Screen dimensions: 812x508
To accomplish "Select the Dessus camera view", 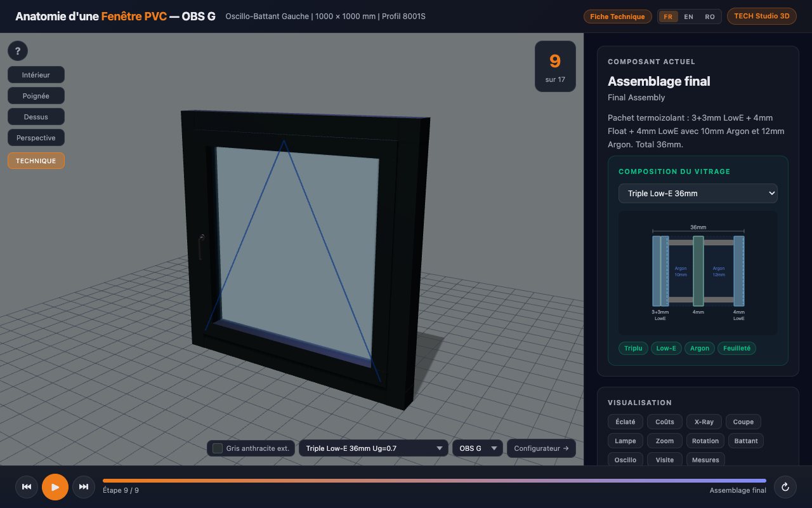I will (x=36, y=117).
